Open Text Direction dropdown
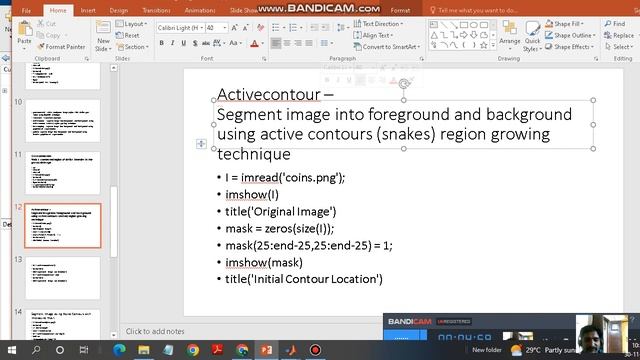 pos(378,24)
